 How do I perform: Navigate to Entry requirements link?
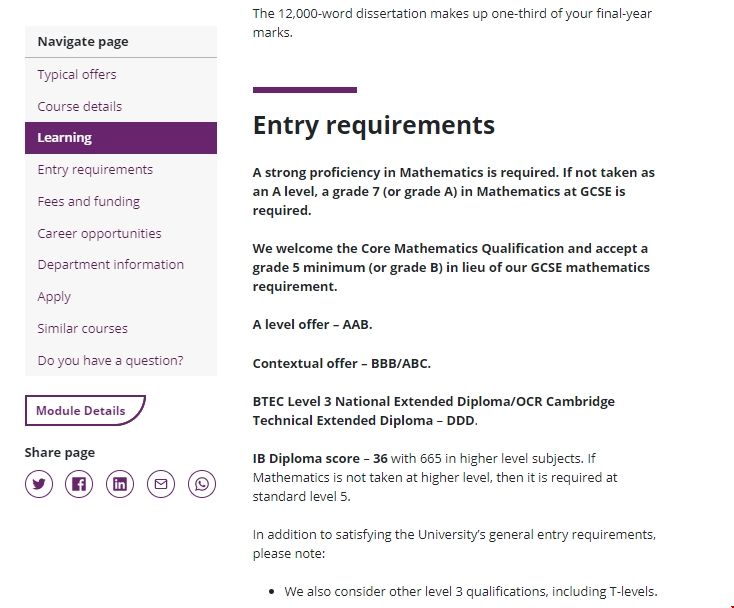click(95, 169)
